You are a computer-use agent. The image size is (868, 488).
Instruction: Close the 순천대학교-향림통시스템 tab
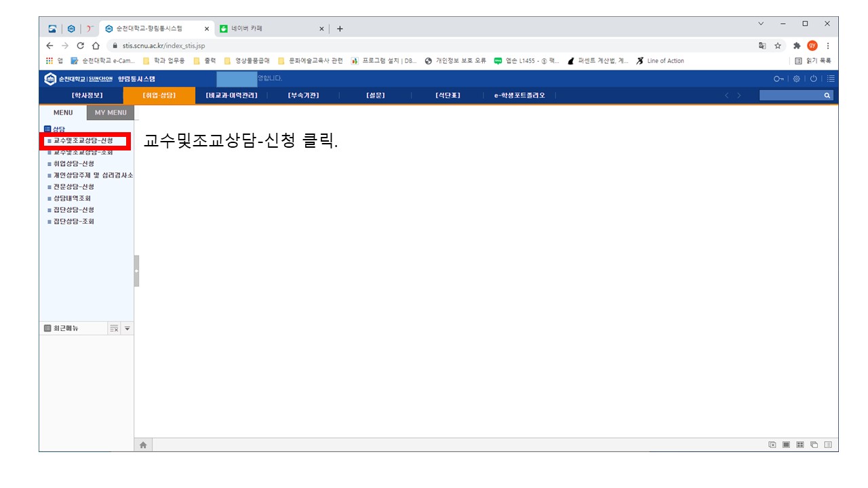[207, 28]
